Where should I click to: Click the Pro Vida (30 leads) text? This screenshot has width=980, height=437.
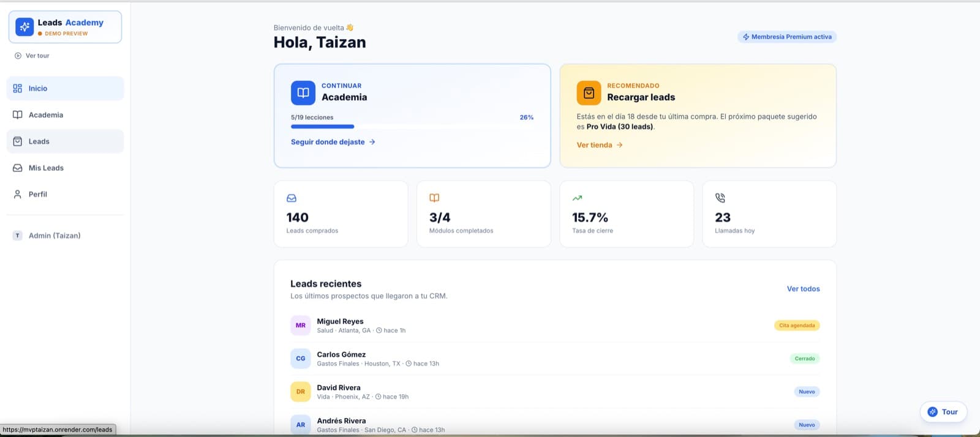coord(620,127)
